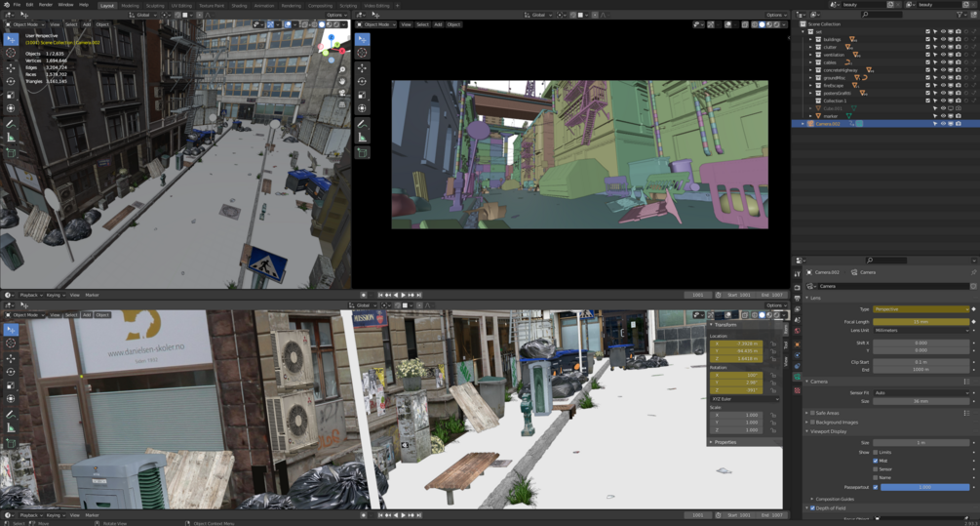Select the Add Cube tool in top-left viewport
The image size is (980, 526).
tap(11, 152)
